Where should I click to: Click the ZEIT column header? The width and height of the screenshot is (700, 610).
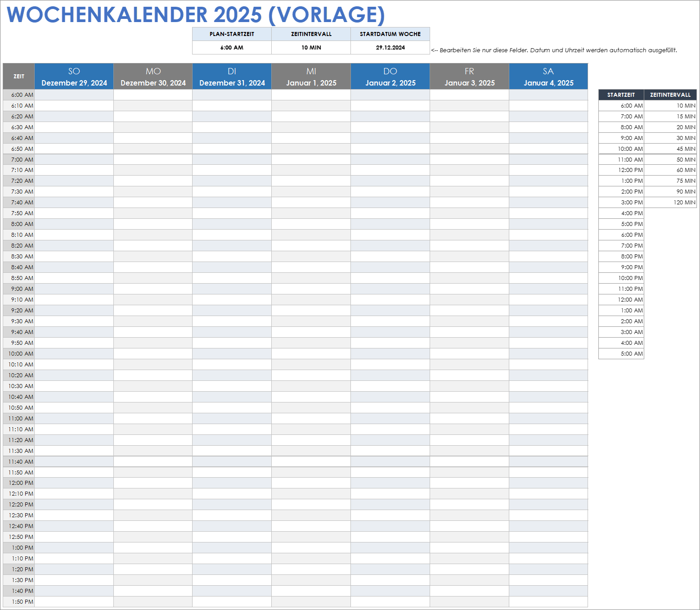point(19,77)
